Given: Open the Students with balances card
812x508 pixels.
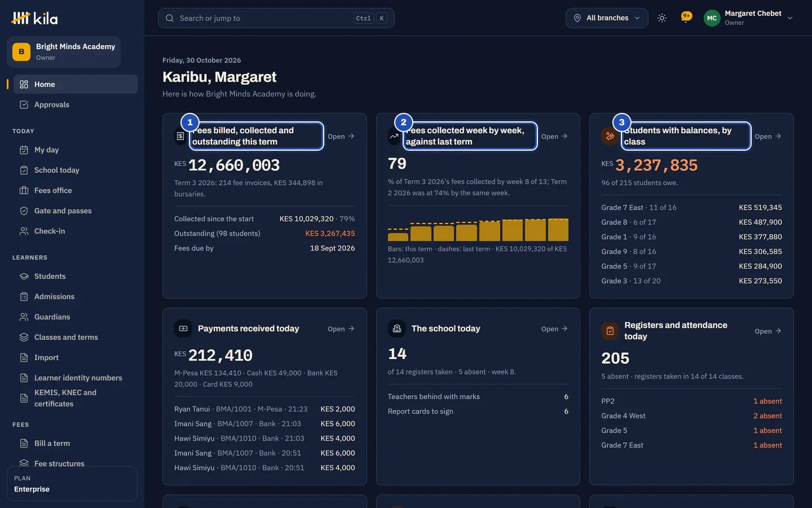Looking at the screenshot, I should click(768, 136).
